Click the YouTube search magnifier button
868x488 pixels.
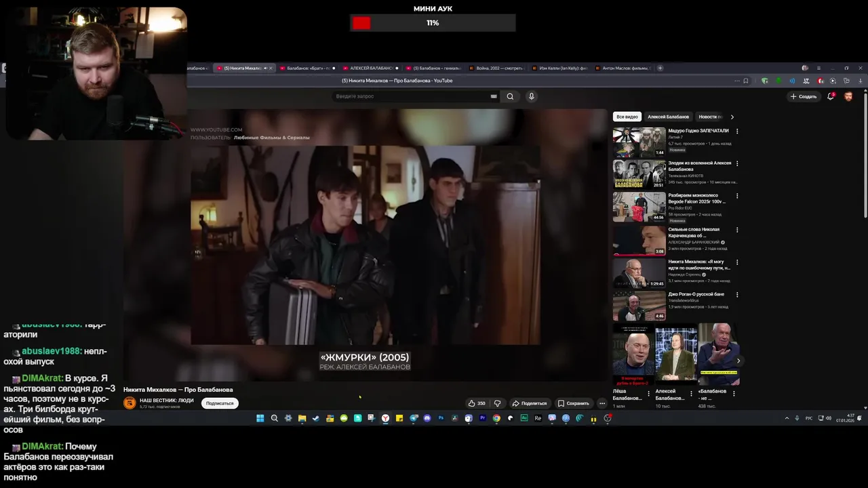pyautogui.click(x=510, y=96)
